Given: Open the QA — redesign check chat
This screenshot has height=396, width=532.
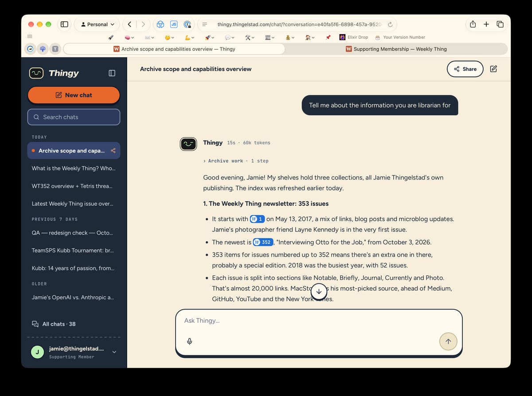Looking at the screenshot, I should pyautogui.click(x=74, y=233).
